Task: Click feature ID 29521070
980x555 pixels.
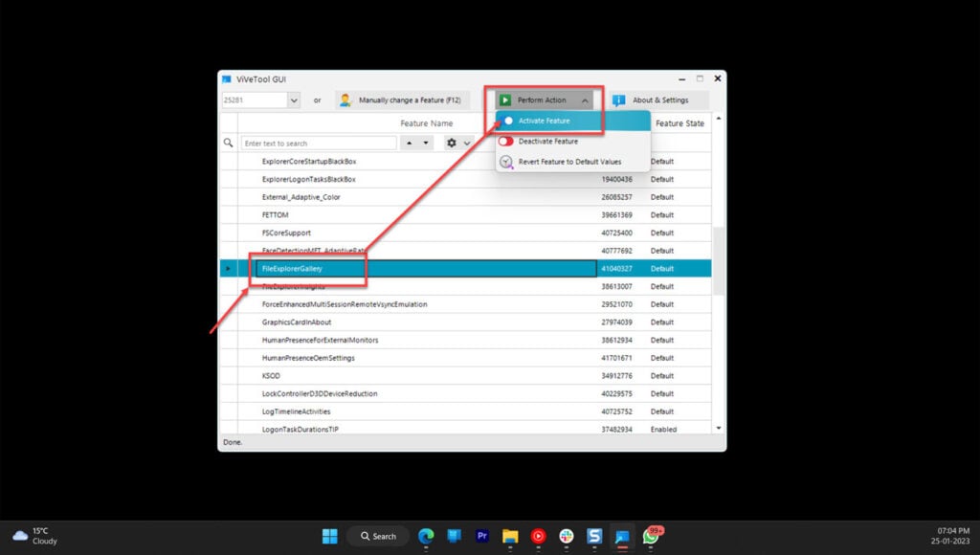Action: point(617,304)
